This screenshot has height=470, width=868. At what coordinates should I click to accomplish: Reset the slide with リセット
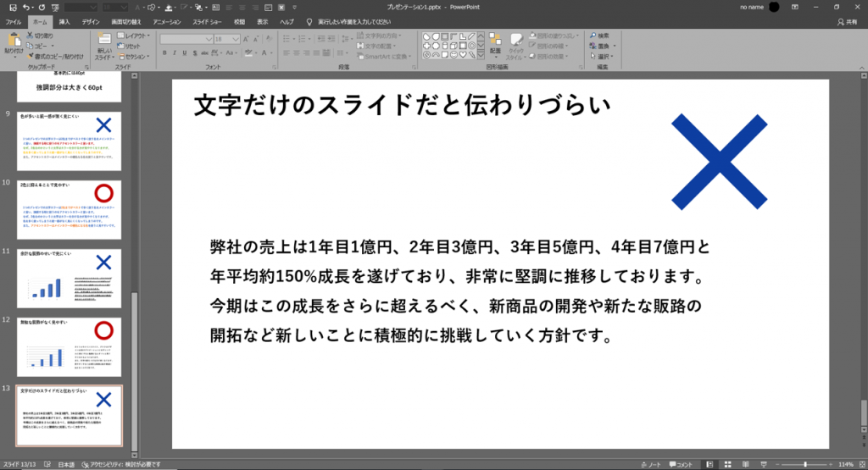(129, 46)
